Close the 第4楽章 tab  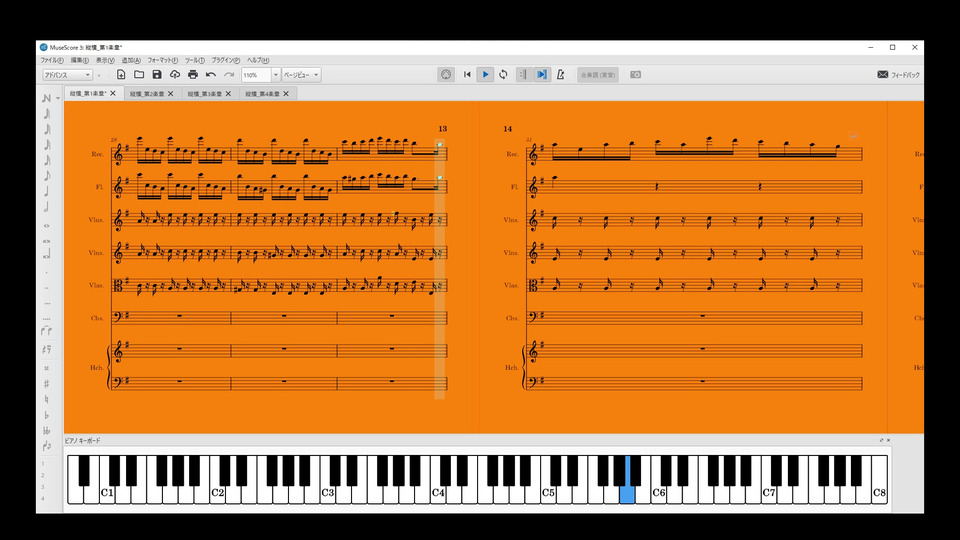[x=286, y=94]
